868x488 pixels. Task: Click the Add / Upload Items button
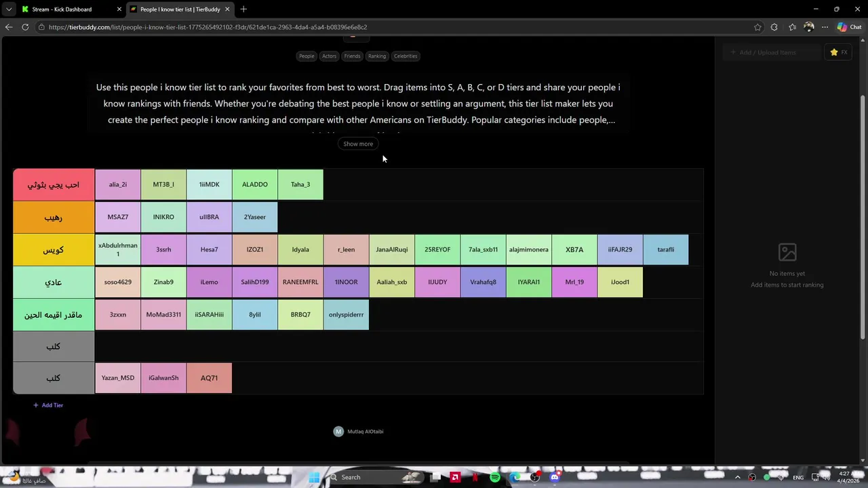pos(771,52)
